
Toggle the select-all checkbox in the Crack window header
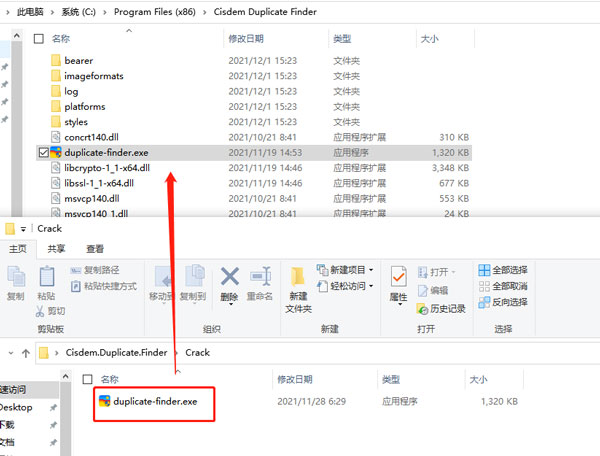(x=88, y=379)
